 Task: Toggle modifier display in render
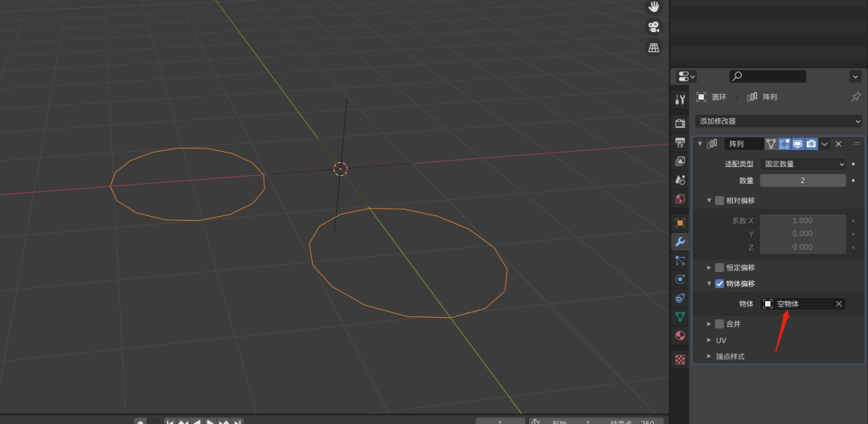(x=811, y=144)
